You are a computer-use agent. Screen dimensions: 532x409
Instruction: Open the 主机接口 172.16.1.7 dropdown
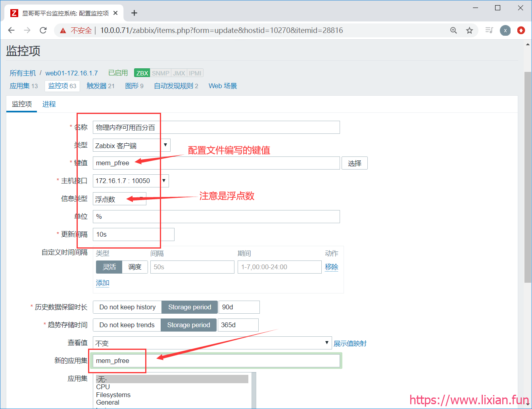[131, 181]
